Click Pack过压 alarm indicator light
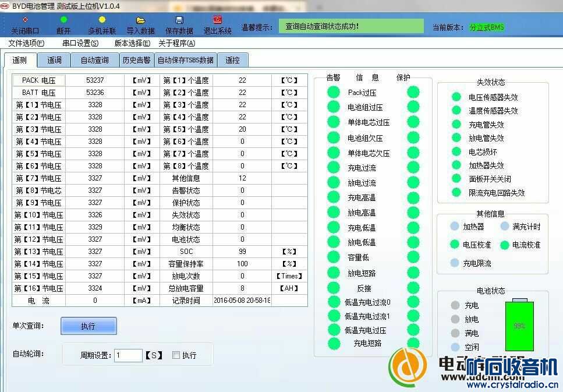The height and width of the screenshot is (392, 563). (x=334, y=93)
